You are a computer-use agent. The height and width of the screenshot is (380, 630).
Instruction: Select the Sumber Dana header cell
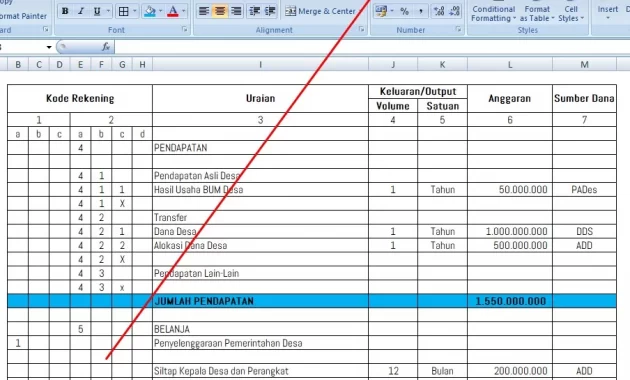click(584, 98)
